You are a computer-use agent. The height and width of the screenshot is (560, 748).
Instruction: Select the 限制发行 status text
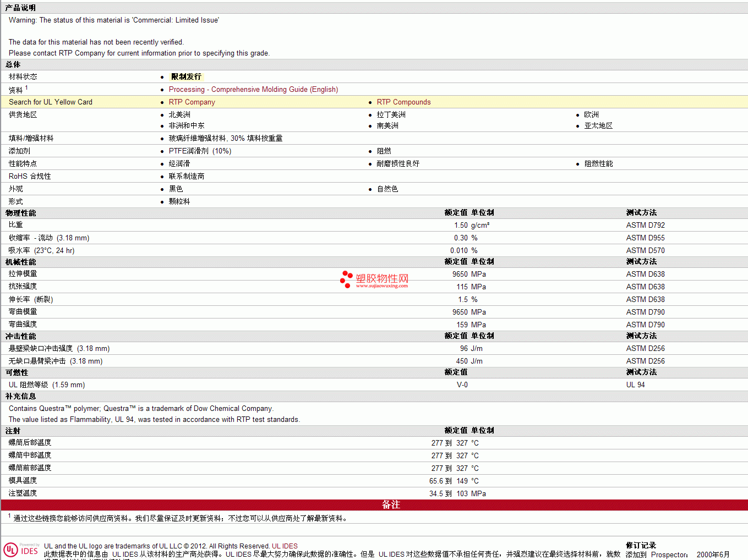(186, 76)
